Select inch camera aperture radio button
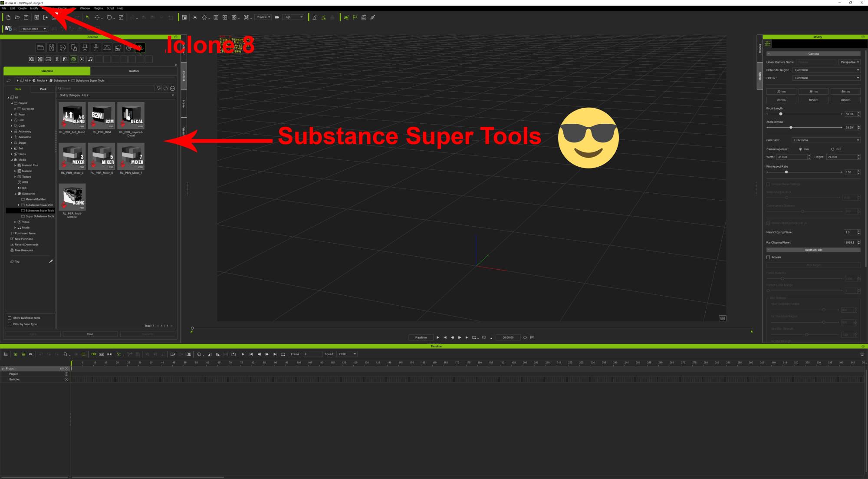Viewport: 868px width, 479px height. (832, 149)
